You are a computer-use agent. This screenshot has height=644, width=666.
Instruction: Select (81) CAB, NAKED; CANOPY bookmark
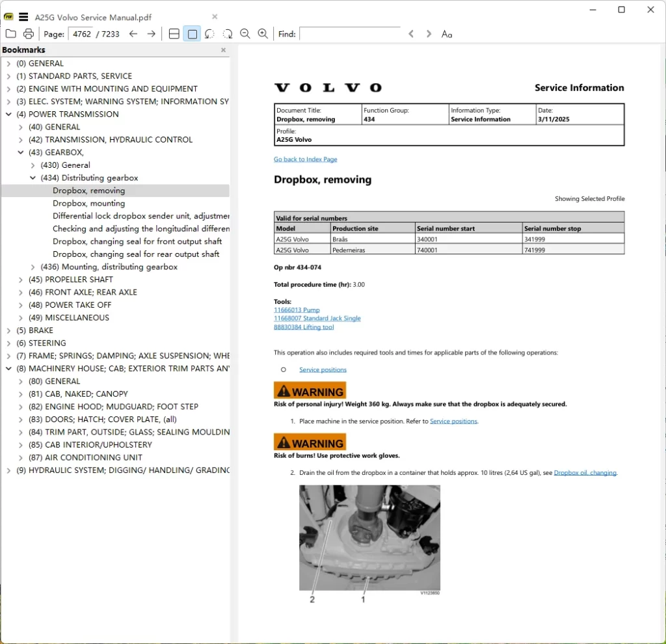coord(78,394)
